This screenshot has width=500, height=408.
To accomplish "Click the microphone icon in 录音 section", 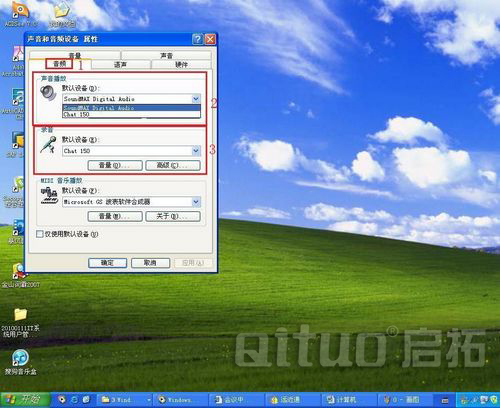I will click(x=48, y=145).
